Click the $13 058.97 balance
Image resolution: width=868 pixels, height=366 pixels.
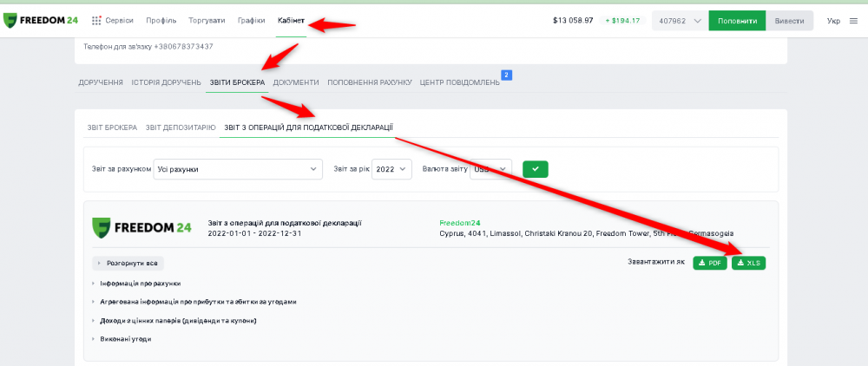coord(573,21)
